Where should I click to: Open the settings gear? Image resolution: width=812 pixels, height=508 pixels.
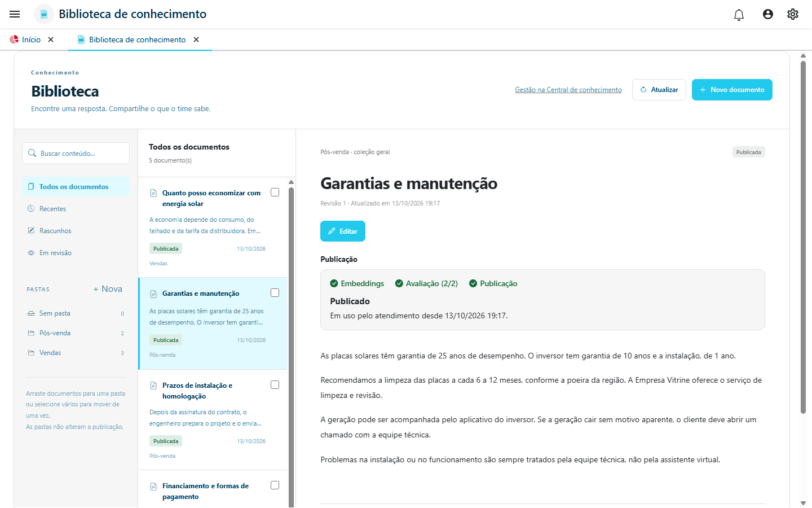pyautogui.click(x=793, y=14)
